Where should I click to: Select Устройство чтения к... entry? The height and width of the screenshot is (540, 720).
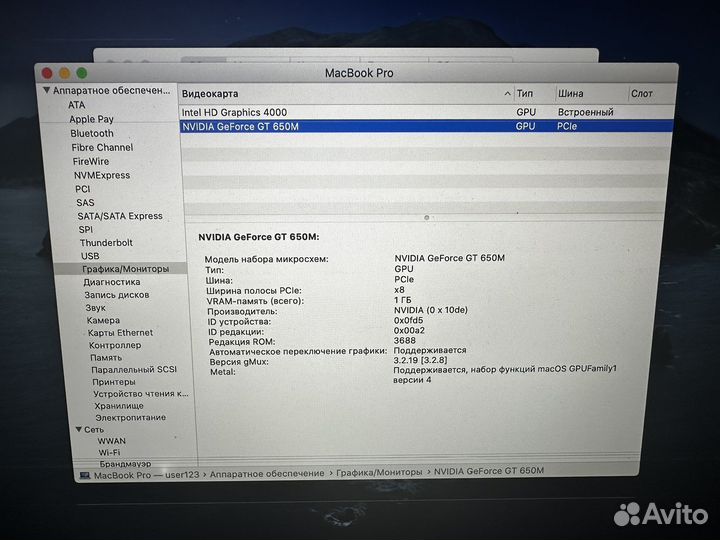[x=141, y=394]
